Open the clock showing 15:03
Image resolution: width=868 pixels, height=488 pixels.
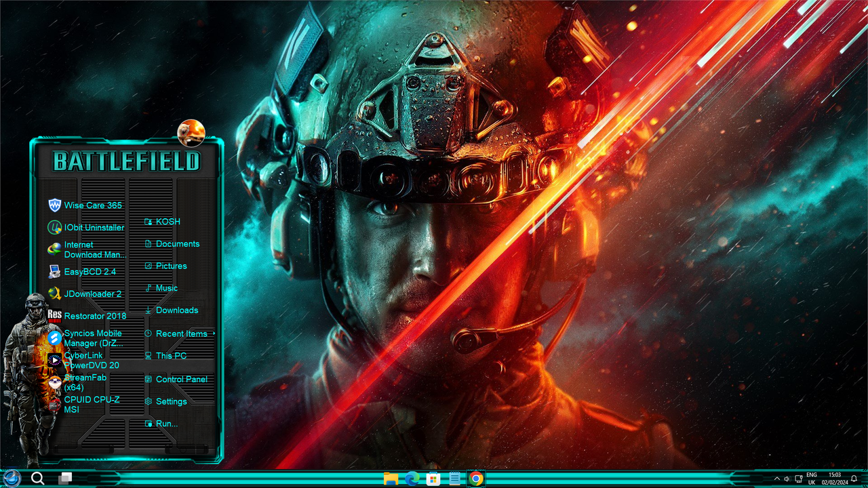(x=835, y=479)
